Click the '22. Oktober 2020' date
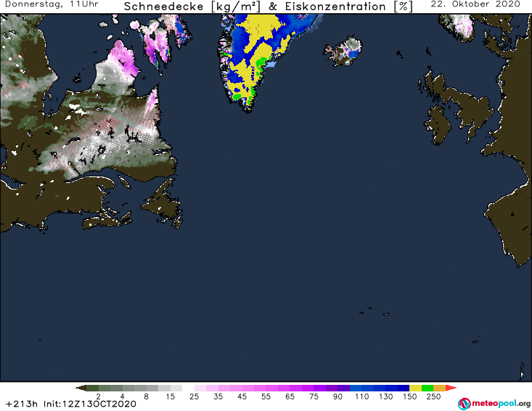Screen dimensions: 532x411 coord(475,4)
